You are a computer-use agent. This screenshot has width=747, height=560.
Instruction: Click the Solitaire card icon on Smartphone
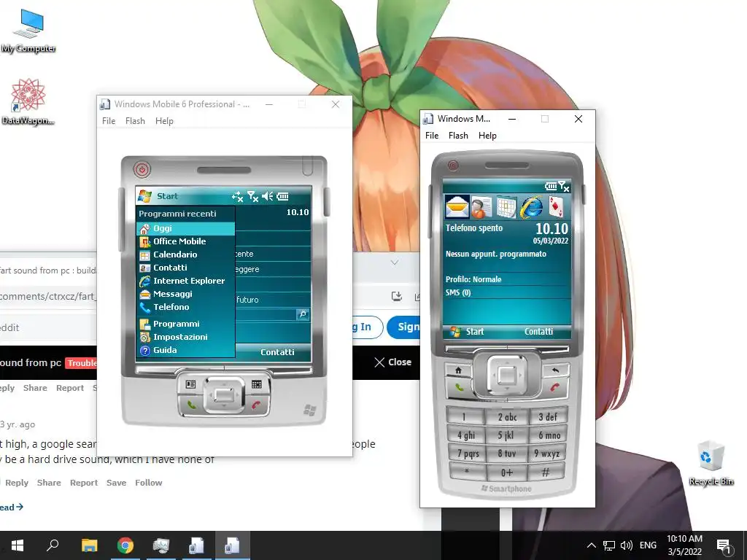point(555,208)
